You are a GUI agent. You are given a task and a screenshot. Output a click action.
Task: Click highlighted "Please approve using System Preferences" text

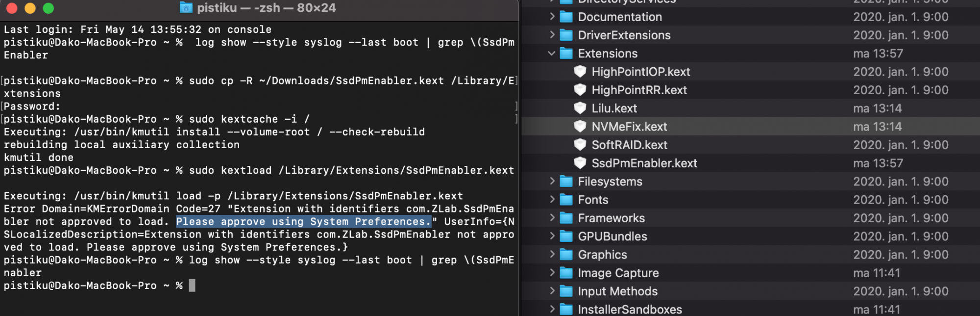pyautogui.click(x=304, y=222)
